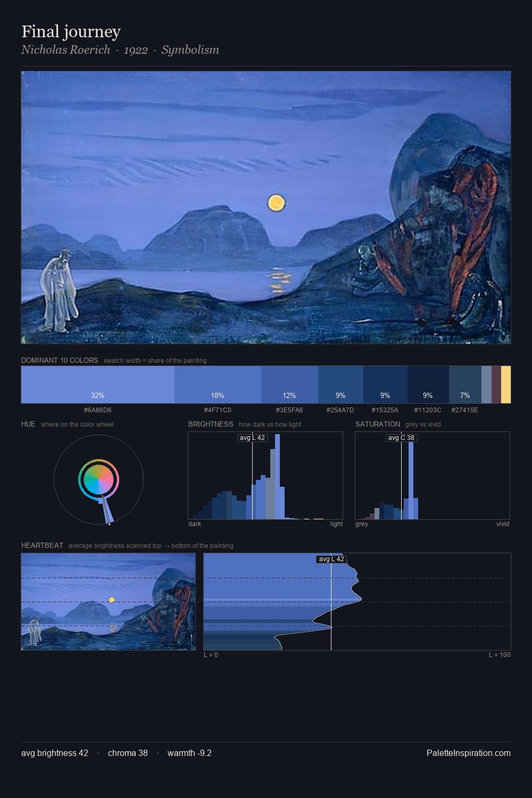Open the PaletteInspiration.com link
532x798 pixels.
pyautogui.click(x=469, y=753)
